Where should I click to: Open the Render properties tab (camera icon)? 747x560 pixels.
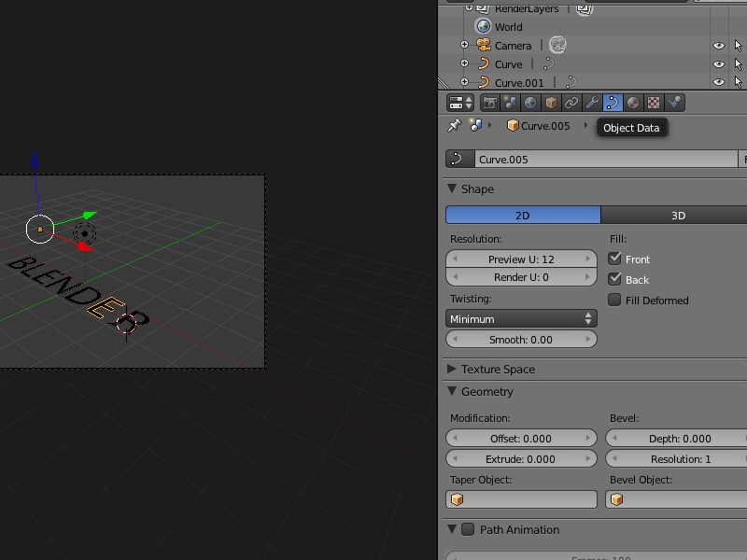click(x=489, y=103)
